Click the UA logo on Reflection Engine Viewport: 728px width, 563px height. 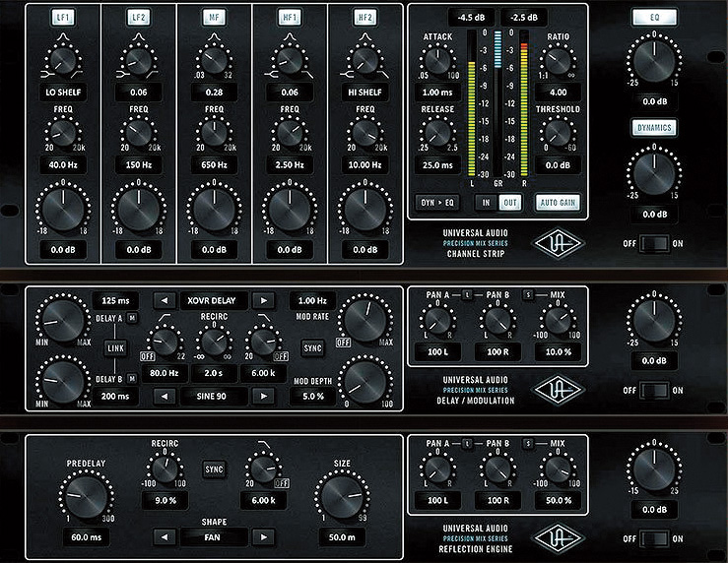click(x=558, y=538)
